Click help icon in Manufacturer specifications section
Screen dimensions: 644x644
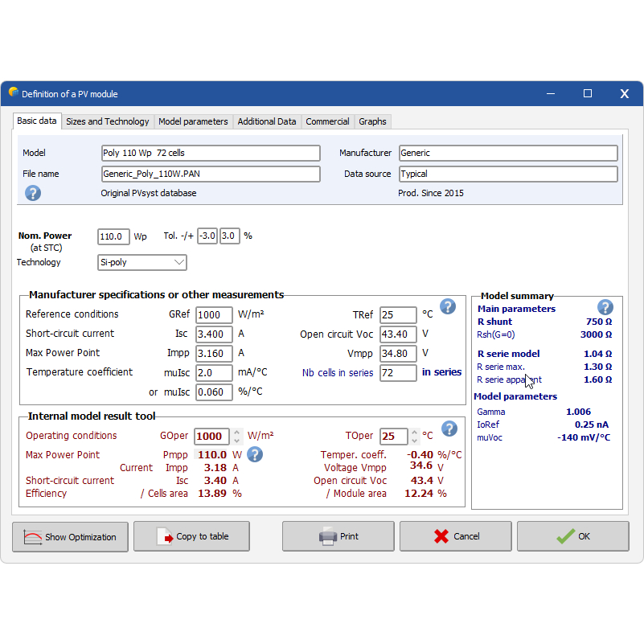448,306
